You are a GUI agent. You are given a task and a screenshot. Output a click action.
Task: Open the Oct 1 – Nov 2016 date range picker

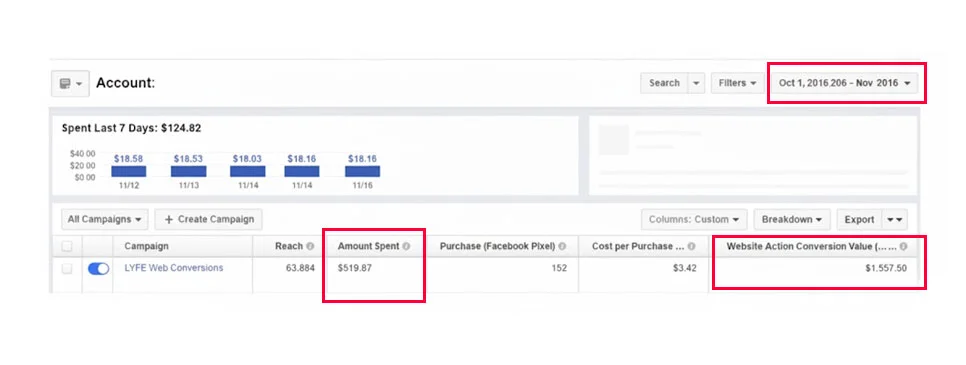pyautogui.click(x=845, y=83)
